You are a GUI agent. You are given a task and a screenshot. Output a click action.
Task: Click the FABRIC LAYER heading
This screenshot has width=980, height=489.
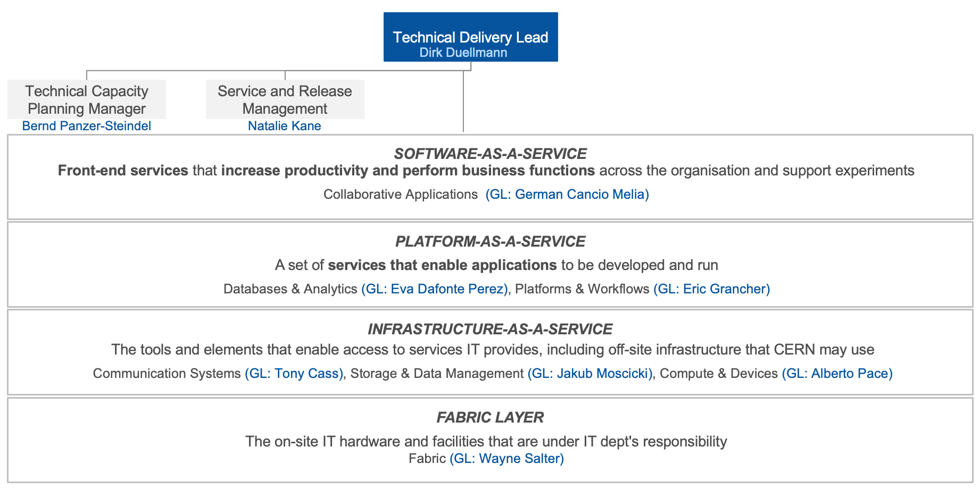coord(490,417)
